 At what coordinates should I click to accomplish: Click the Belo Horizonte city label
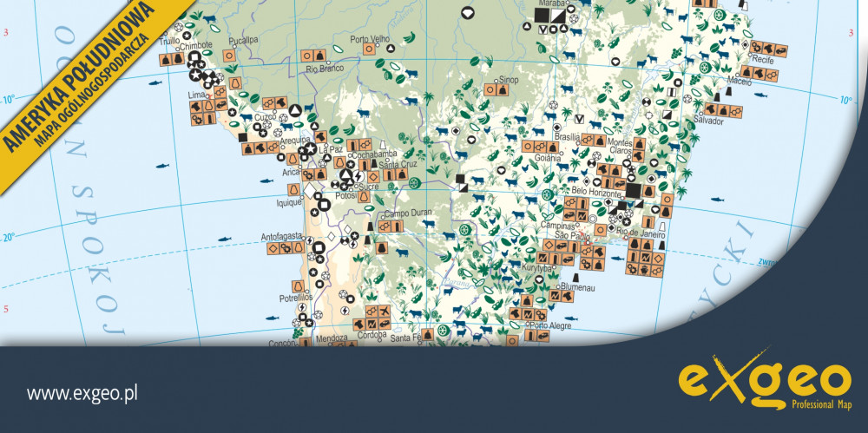597,194
